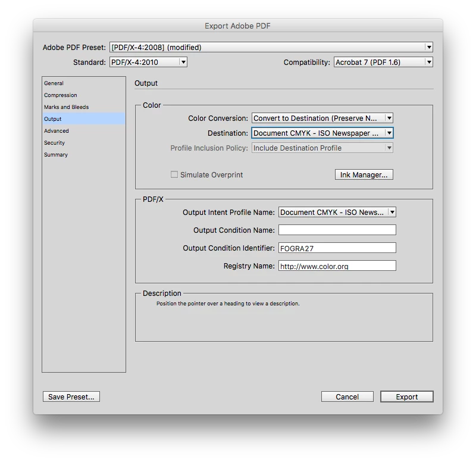
Task: Open the Adobe PDF Preset dropdown
Action: (271, 48)
